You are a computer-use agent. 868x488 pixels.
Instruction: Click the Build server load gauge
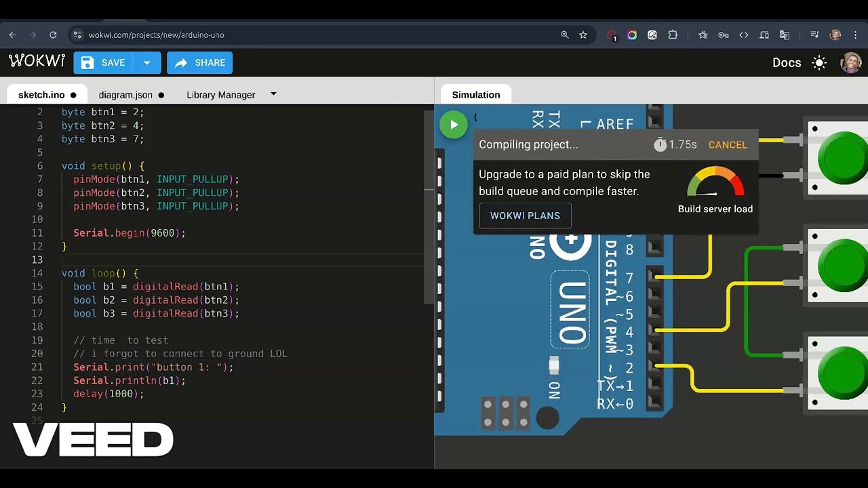[715, 182]
